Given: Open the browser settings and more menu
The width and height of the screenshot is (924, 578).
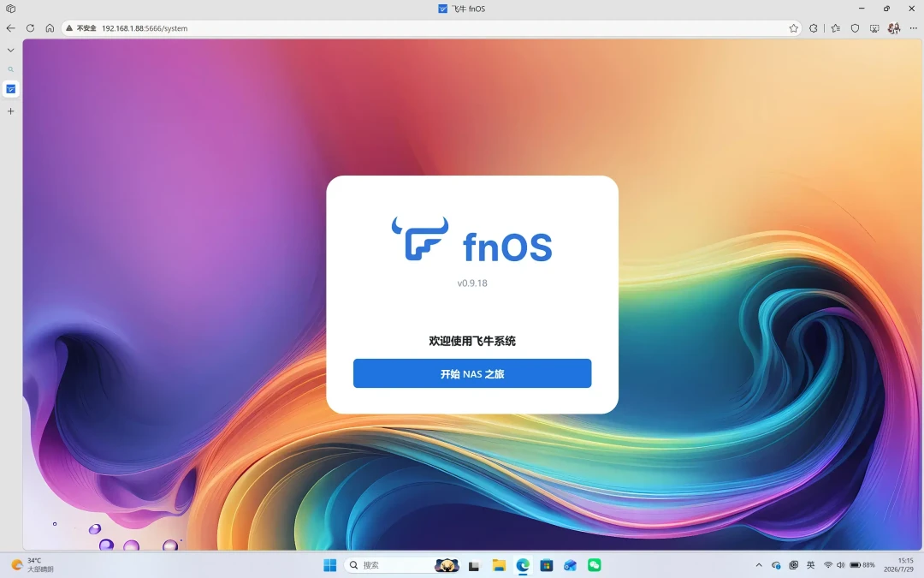Looking at the screenshot, I should (914, 27).
